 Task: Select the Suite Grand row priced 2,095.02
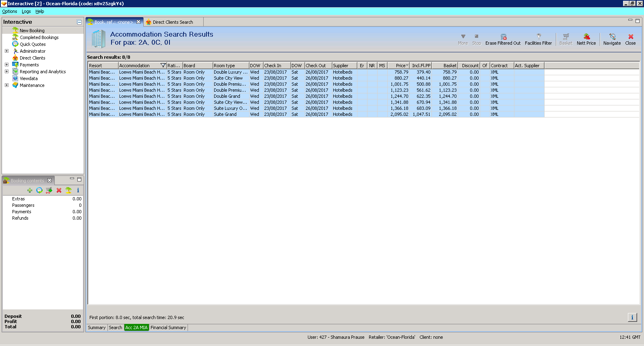point(316,114)
